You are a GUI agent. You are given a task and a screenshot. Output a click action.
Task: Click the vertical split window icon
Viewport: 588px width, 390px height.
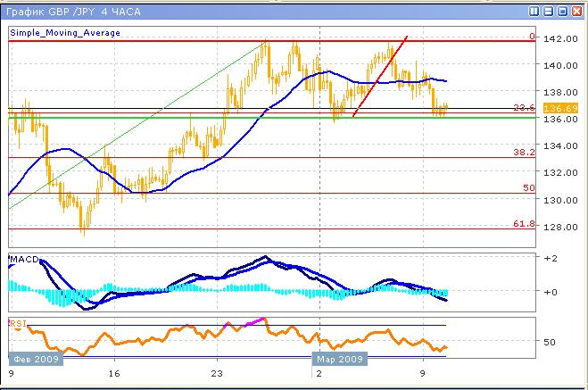point(534,12)
